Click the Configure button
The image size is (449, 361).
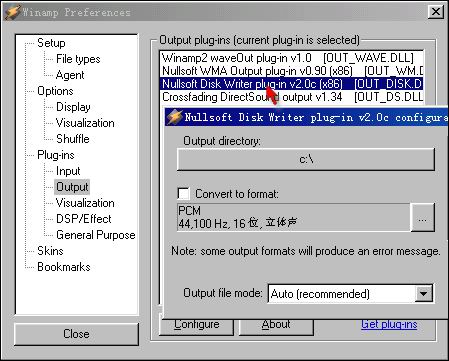pos(196,326)
